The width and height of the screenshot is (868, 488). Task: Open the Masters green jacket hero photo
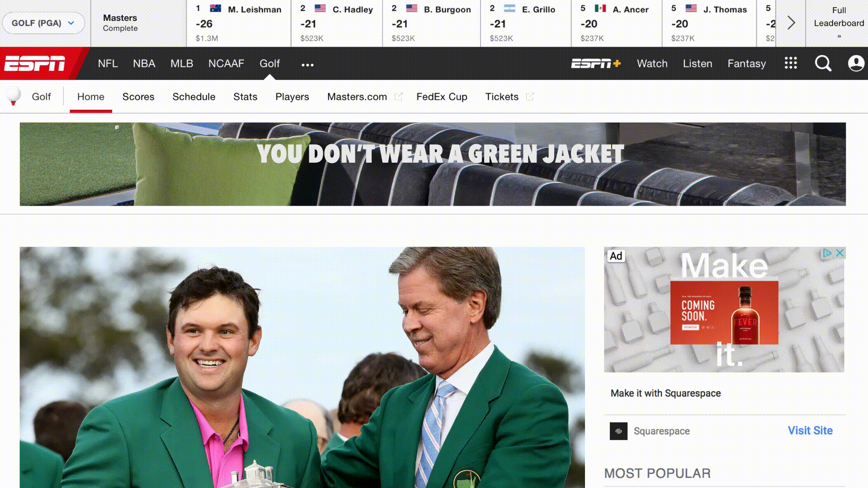tap(302, 367)
